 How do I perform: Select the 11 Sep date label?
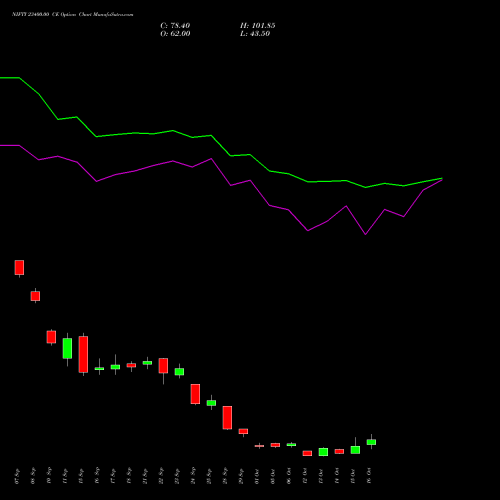click(x=65, y=476)
